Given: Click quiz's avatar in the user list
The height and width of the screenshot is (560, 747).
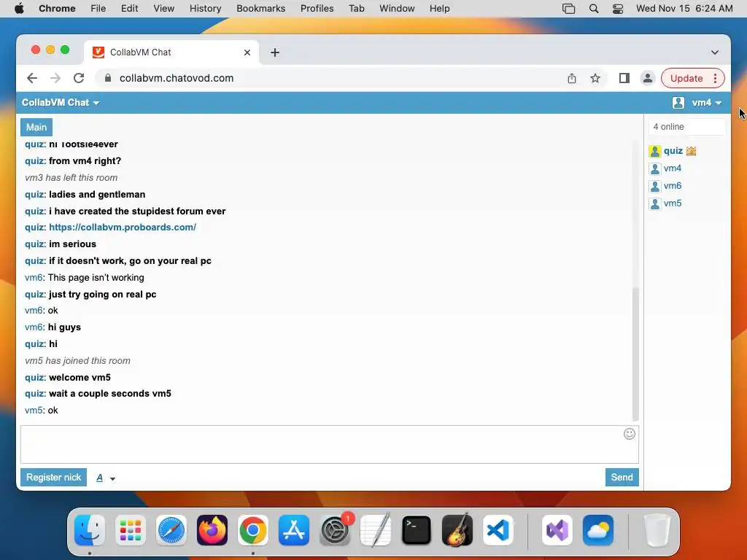Looking at the screenshot, I should click(x=655, y=152).
